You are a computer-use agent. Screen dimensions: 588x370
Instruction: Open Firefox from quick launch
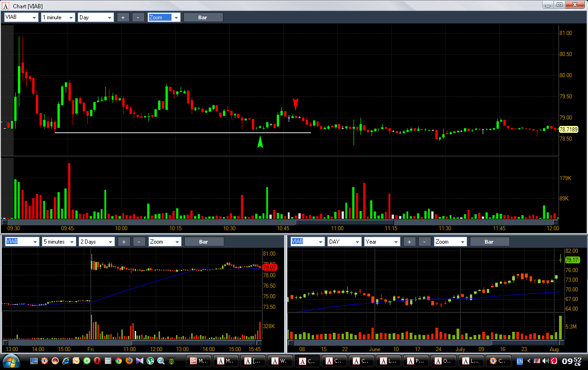pos(129,361)
